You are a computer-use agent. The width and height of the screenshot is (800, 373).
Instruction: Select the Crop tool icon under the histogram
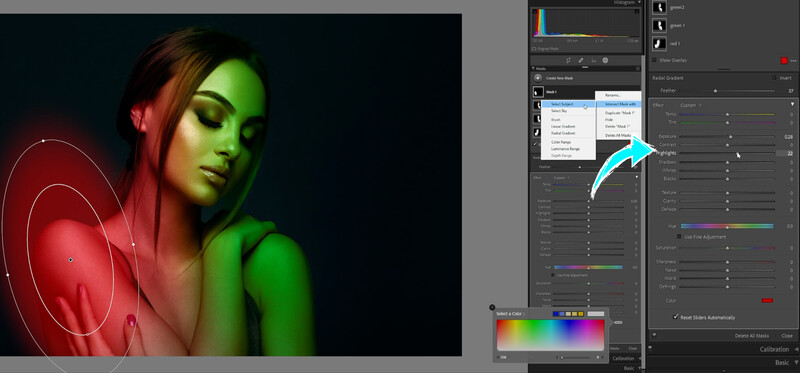569,60
